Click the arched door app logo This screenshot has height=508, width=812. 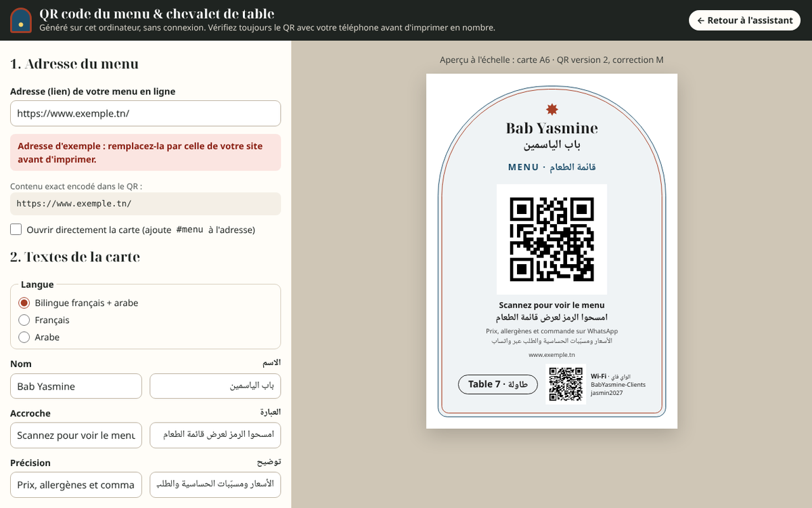click(x=20, y=20)
